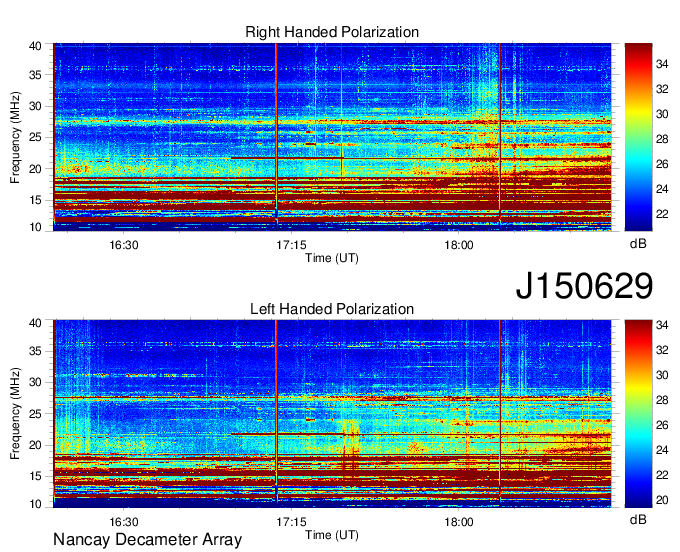This screenshot has height=552, width=680.
Task: Click the dB unit label of Left Handed colorbar
Action: click(x=638, y=520)
